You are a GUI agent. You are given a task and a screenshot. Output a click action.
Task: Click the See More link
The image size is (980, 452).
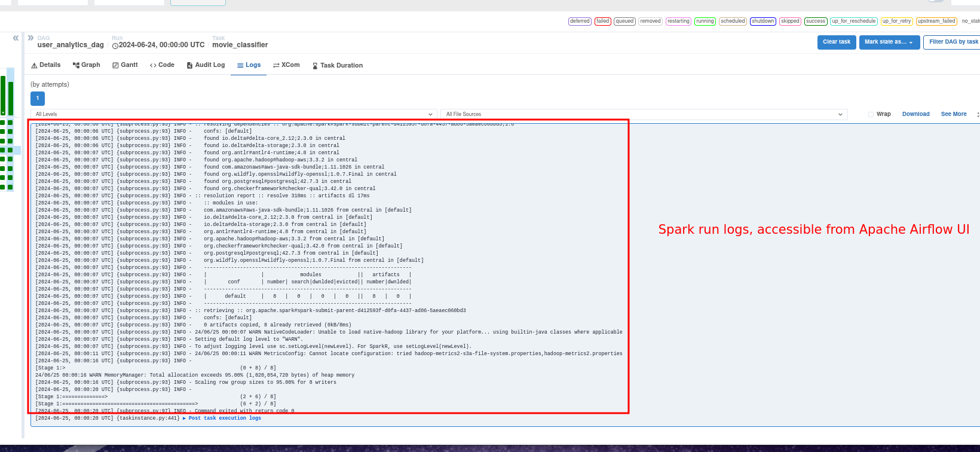pyautogui.click(x=953, y=114)
